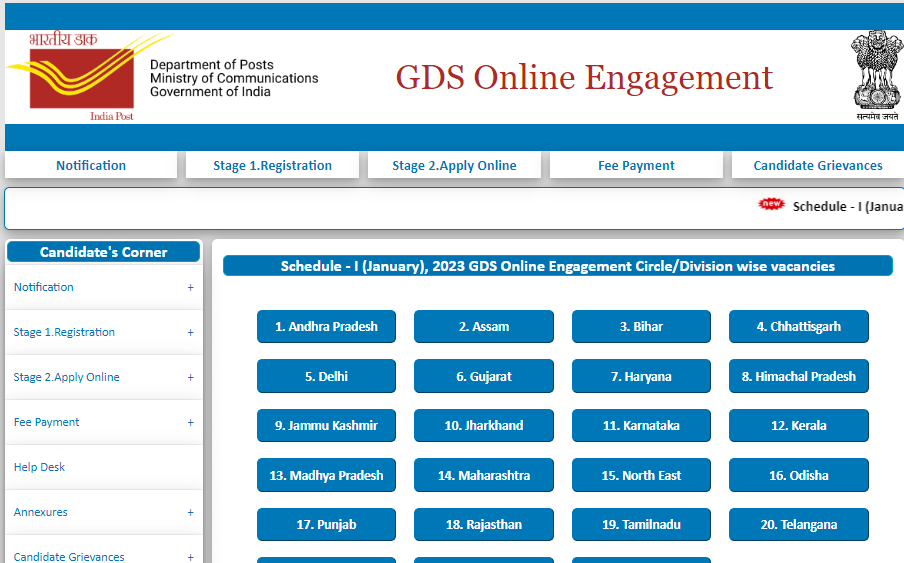Click Candidate's Corner panel header
The width and height of the screenshot is (904, 563).
[103, 252]
